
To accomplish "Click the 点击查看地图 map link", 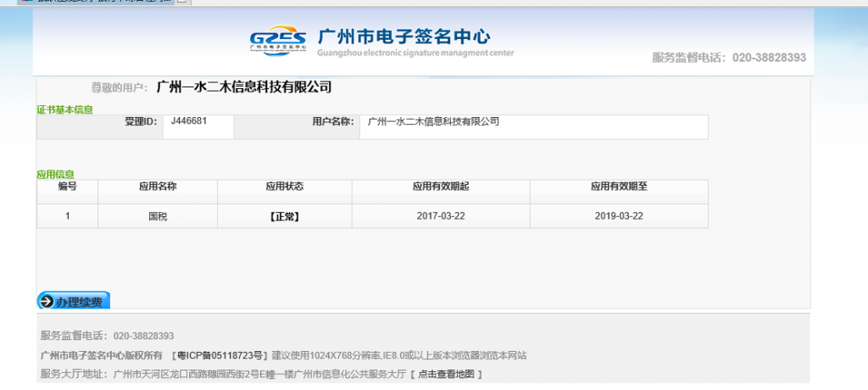I will tap(446, 374).
